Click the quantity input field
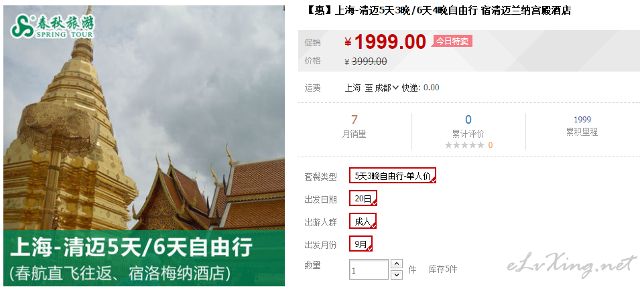Screen dimensions: 644x287 pos(369,270)
